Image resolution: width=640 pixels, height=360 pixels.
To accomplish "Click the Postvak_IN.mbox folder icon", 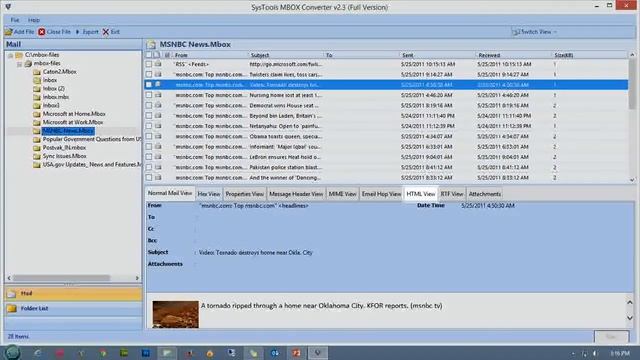I will point(37,148).
